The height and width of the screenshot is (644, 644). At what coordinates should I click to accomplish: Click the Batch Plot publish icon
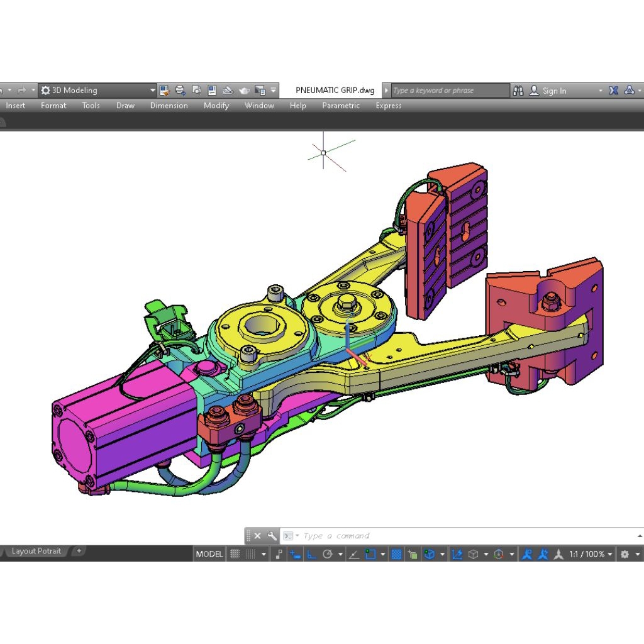212,90
